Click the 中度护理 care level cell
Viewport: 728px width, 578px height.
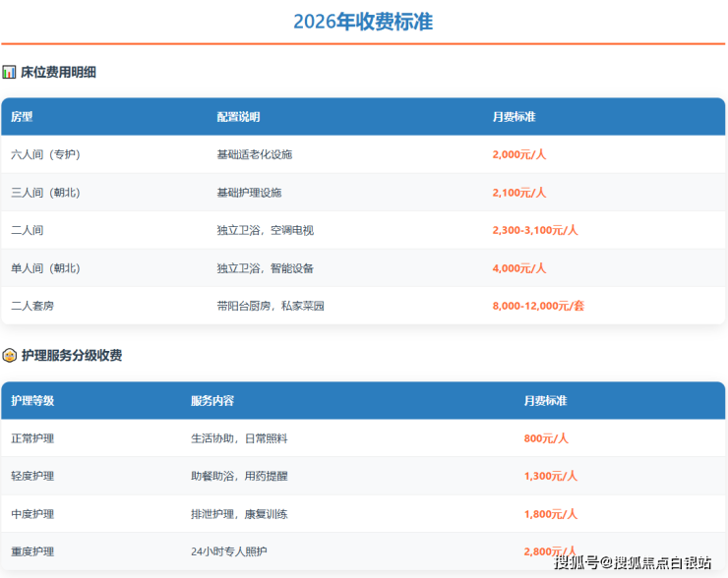[x=32, y=514]
